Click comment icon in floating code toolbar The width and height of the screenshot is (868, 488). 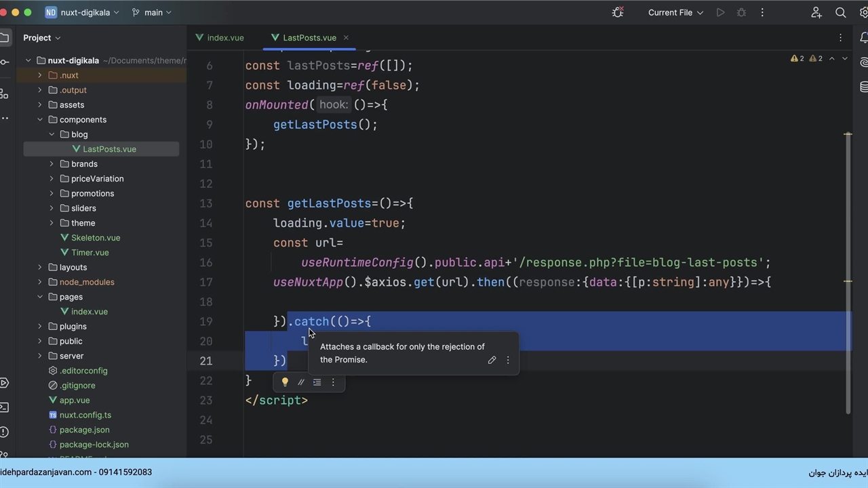[x=301, y=382]
